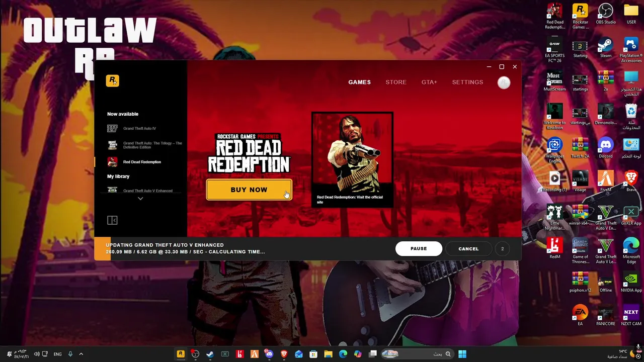
Task: Open the download queue counter showing 2
Action: click(502, 248)
